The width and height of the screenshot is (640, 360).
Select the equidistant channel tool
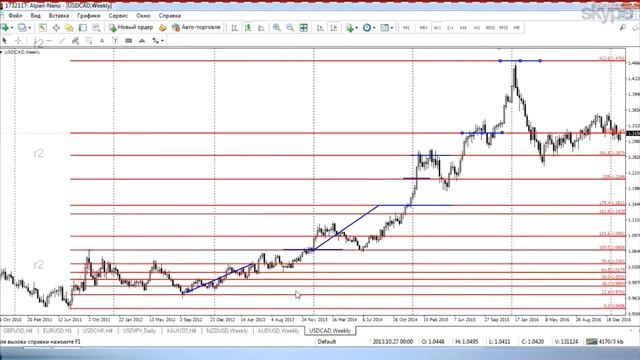(x=75, y=41)
